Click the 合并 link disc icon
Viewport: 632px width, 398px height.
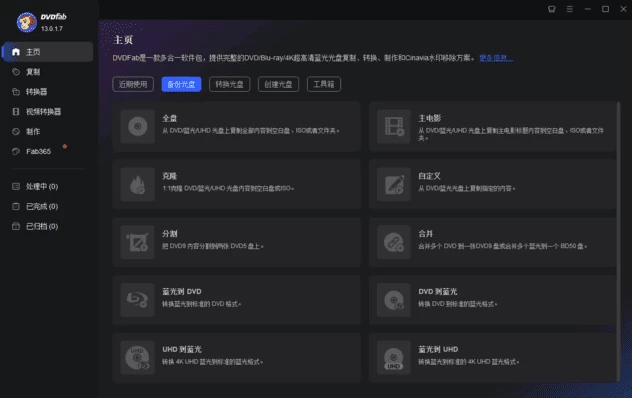coord(394,242)
